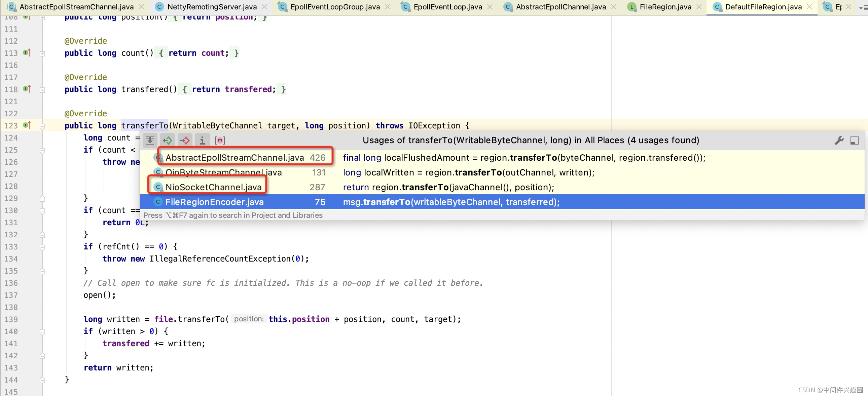The width and height of the screenshot is (868, 396).
Task: Expand the folded count() method on line 113
Action: click(x=42, y=53)
